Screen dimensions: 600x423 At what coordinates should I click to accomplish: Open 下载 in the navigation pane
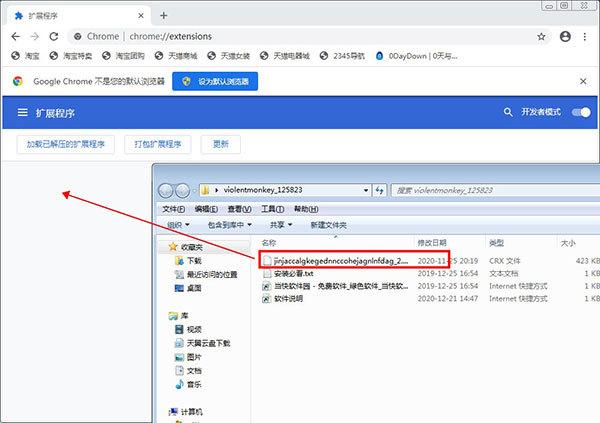coord(188,261)
